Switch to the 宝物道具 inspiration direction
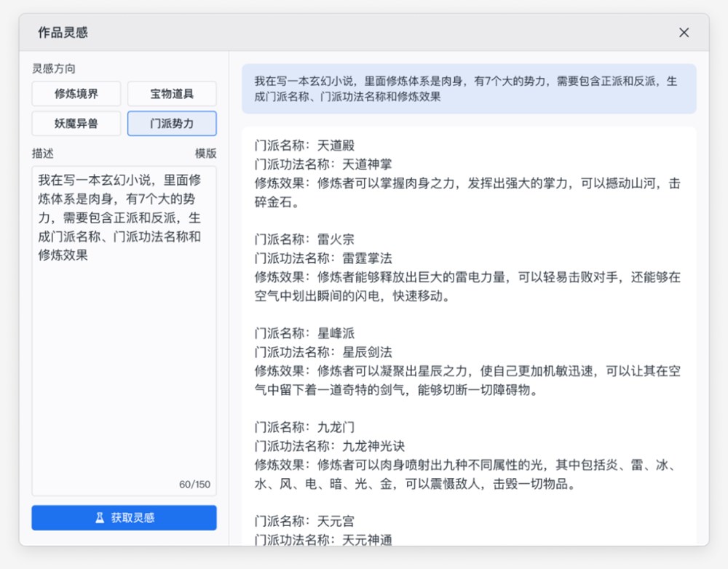The height and width of the screenshot is (569, 728). [172, 94]
